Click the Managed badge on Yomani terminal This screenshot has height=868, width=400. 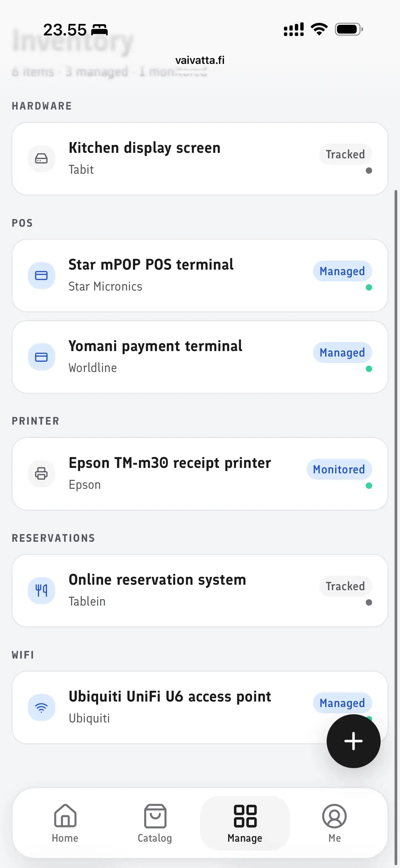(342, 353)
